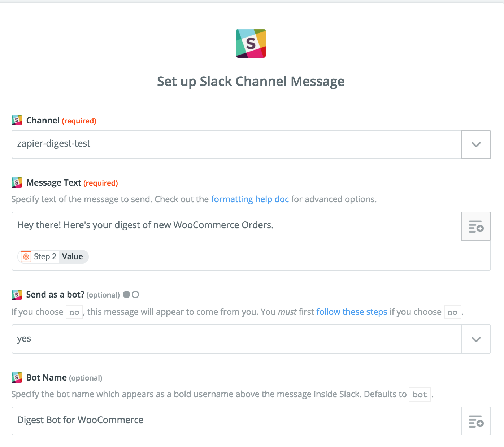Select the empty circle toggle beside Send as a bot
This screenshot has width=504, height=447.
135,295
